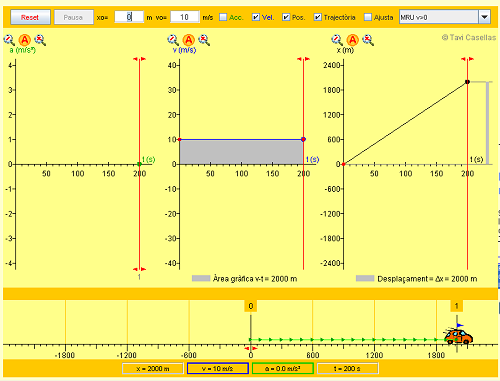The height and width of the screenshot is (381, 500).
Task: Auto-scale the position graph
Action: coord(353,40)
